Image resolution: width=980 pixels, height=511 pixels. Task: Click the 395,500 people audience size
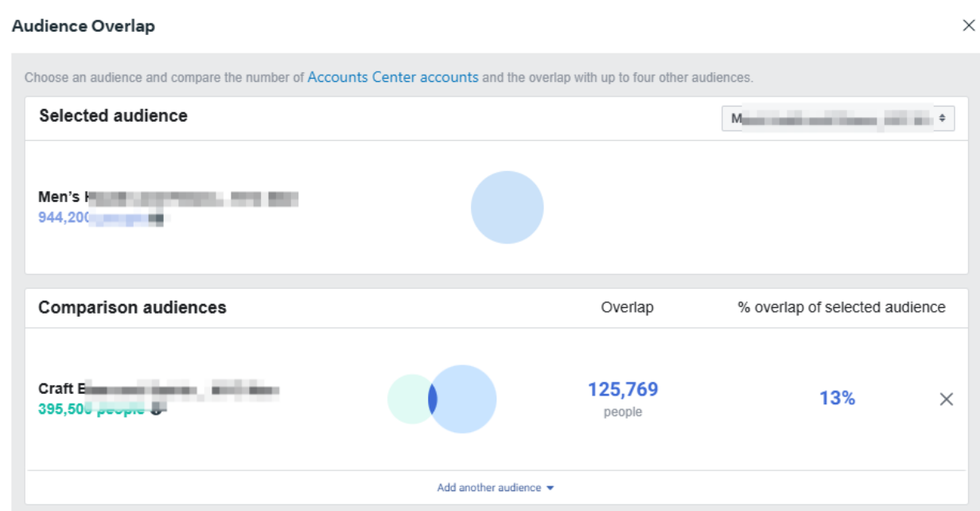(x=91, y=408)
